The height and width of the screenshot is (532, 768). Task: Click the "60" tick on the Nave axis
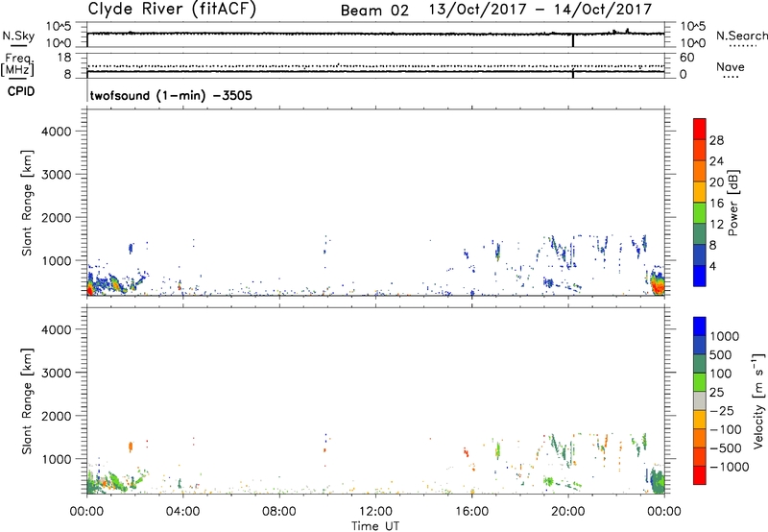(x=687, y=58)
